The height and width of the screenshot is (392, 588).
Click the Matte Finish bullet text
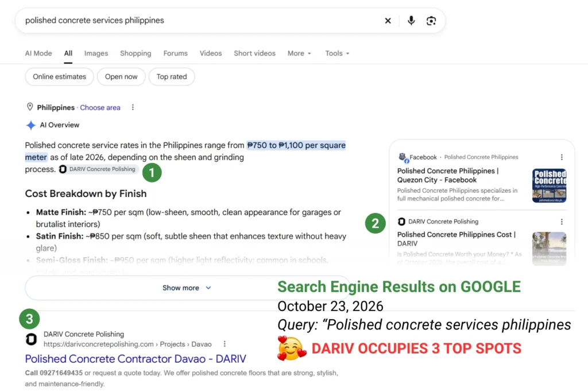click(188, 218)
